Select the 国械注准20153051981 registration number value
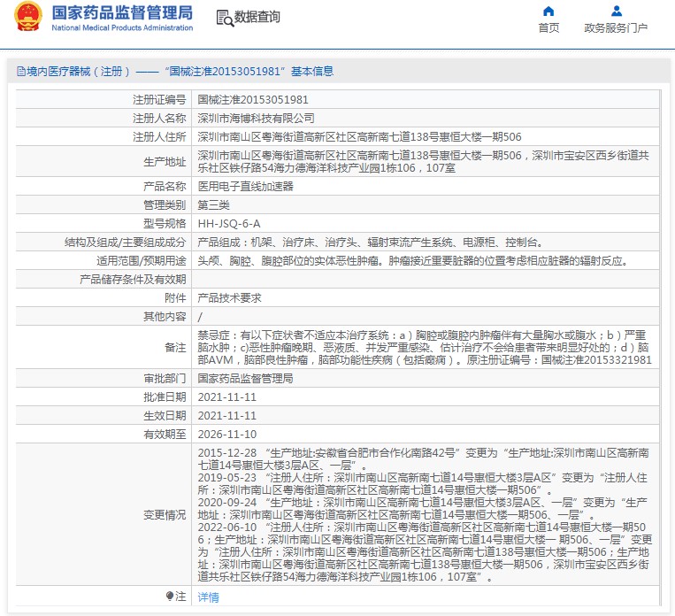The width and height of the screenshot is (675, 616). point(252,100)
